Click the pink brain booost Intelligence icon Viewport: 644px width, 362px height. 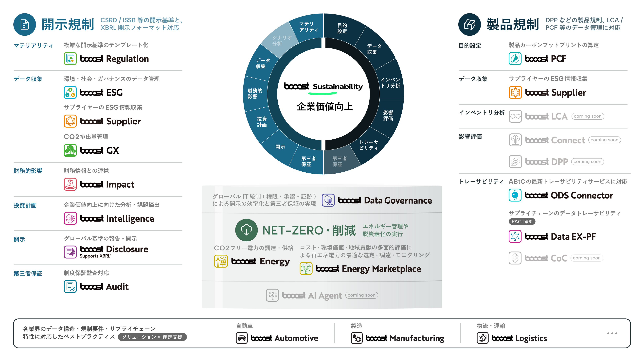tap(70, 218)
